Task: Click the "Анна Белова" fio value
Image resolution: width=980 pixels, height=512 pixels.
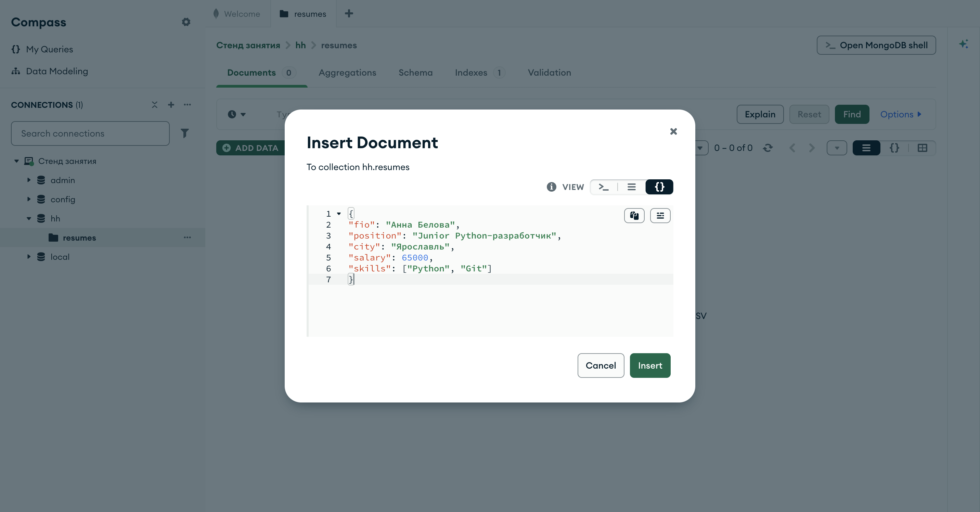Action: (x=421, y=225)
